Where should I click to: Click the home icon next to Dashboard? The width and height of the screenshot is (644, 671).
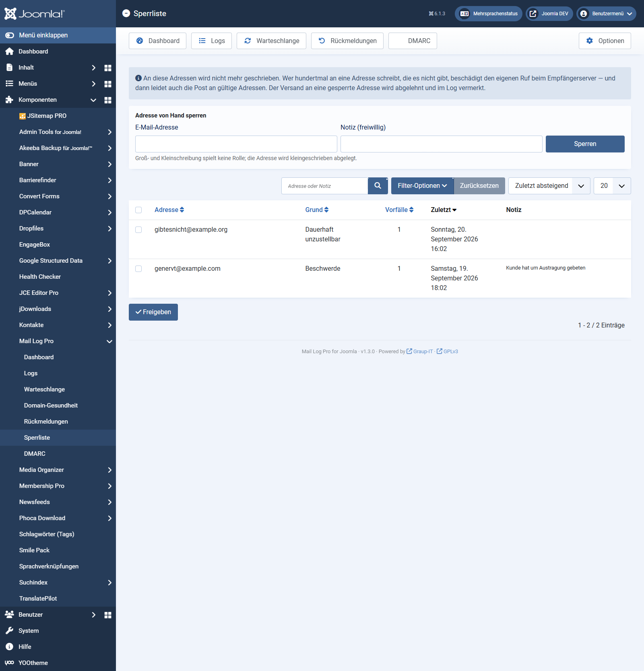(x=10, y=51)
